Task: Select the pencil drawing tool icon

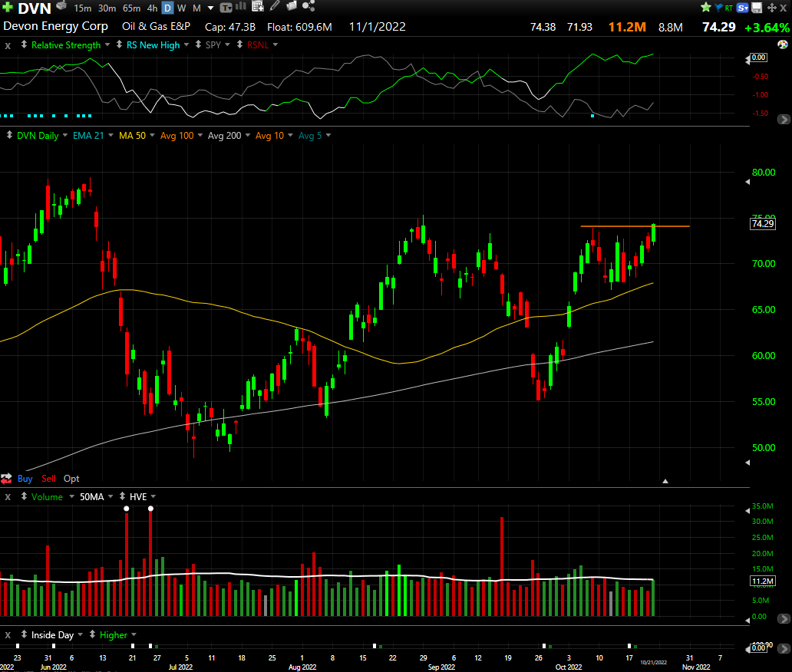Action: click(x=275, y=6)
